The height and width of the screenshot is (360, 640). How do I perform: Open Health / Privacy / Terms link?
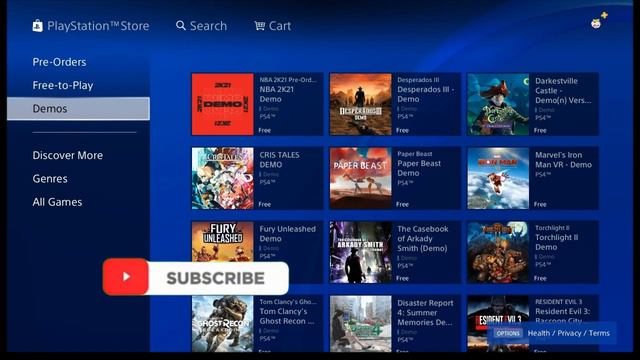[569, 333]
